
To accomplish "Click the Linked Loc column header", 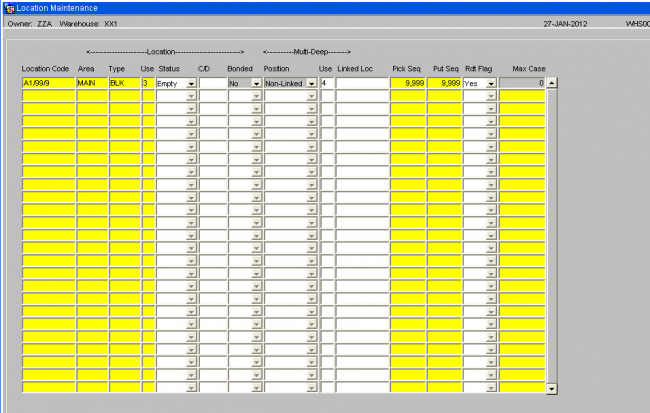I will click(x=355, y=69).
